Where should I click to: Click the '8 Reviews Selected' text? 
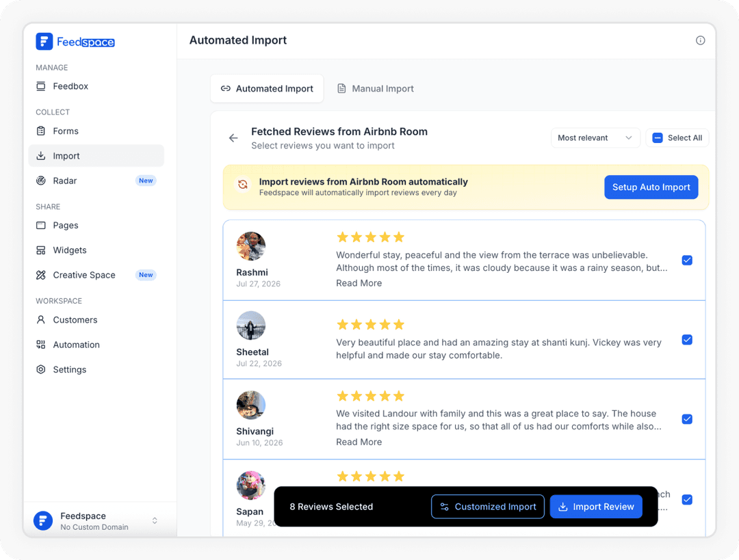click(x=331, y=507)
